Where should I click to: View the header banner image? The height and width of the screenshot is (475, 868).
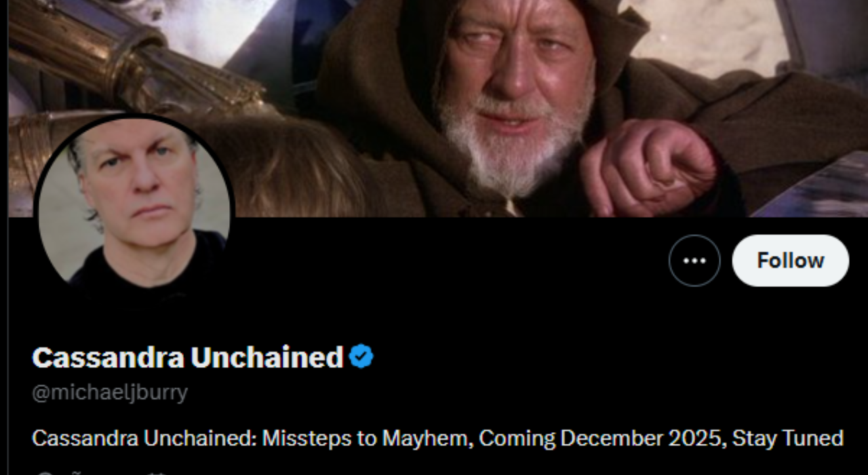point(438,109)
